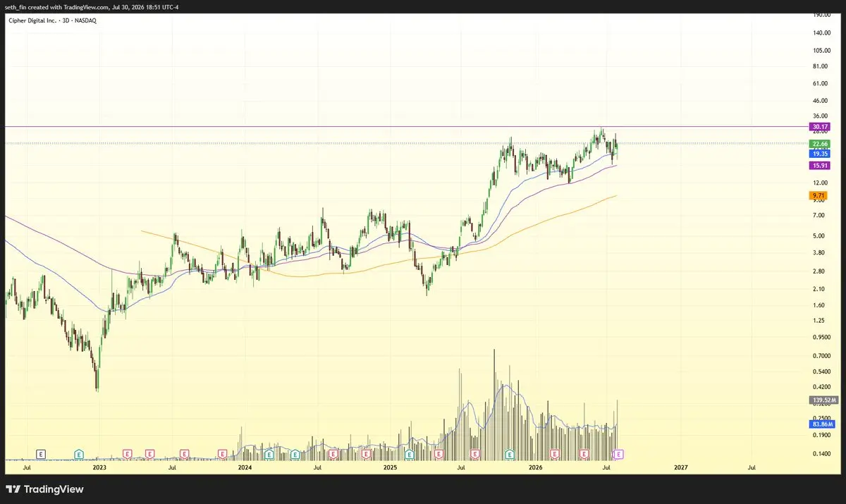Select the purple horizontal line at 30.17
This screenshot has height=504, width=846.
(405, 127)
